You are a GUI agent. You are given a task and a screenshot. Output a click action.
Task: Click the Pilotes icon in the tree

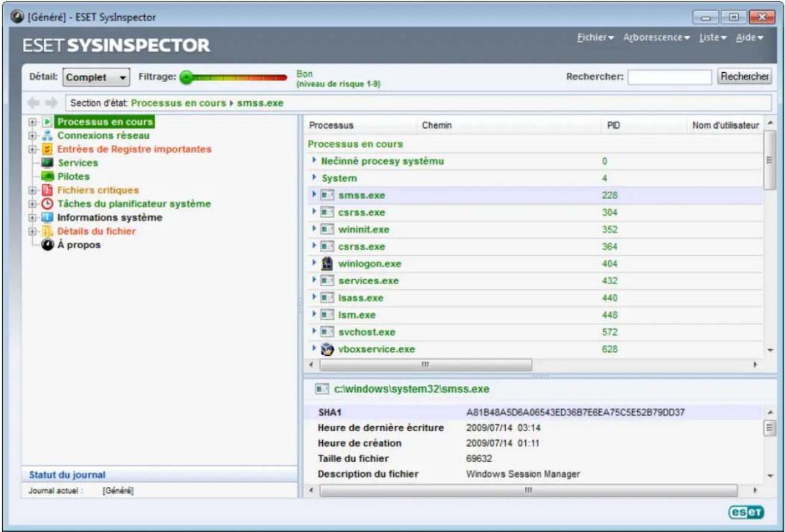pos(47,176)
